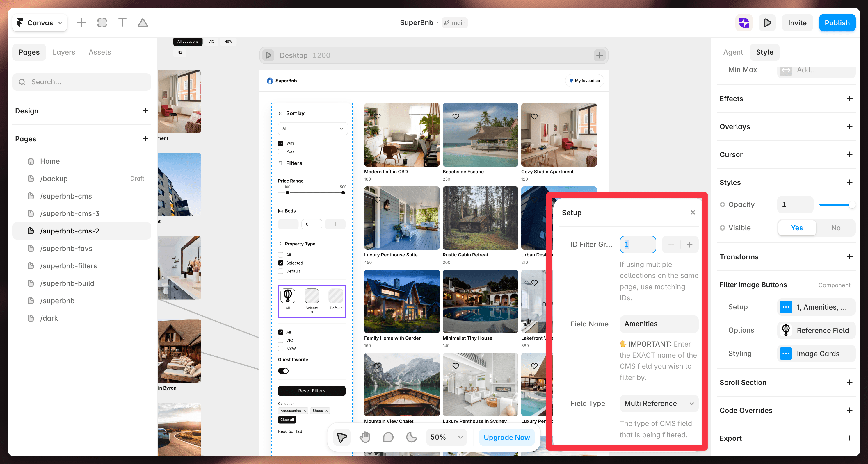Switch to the Layers tab
868x464 pixels.
point(64,52)
